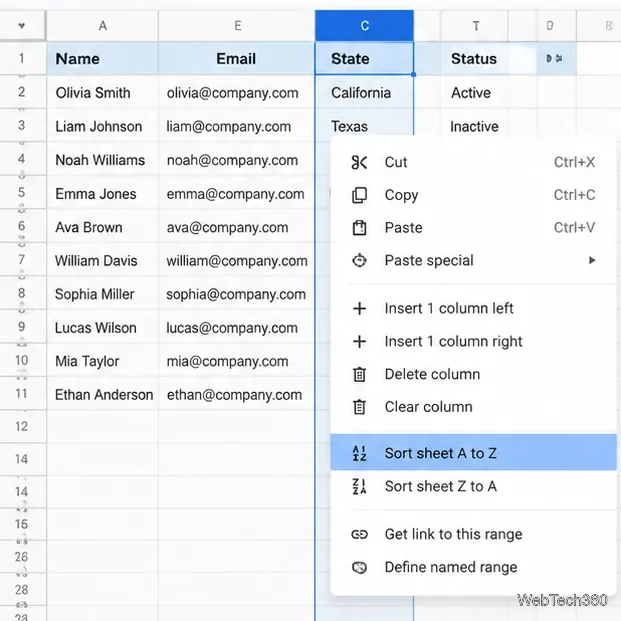The height and width of the screenshot is (621, 621).
Task: Click the trash icon beside Delete column
Action: point(359,374)
